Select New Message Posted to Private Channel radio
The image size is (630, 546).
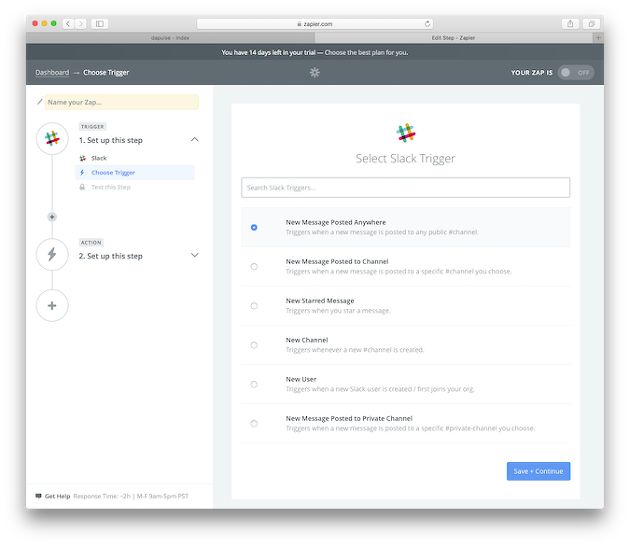tap(254, 423)
